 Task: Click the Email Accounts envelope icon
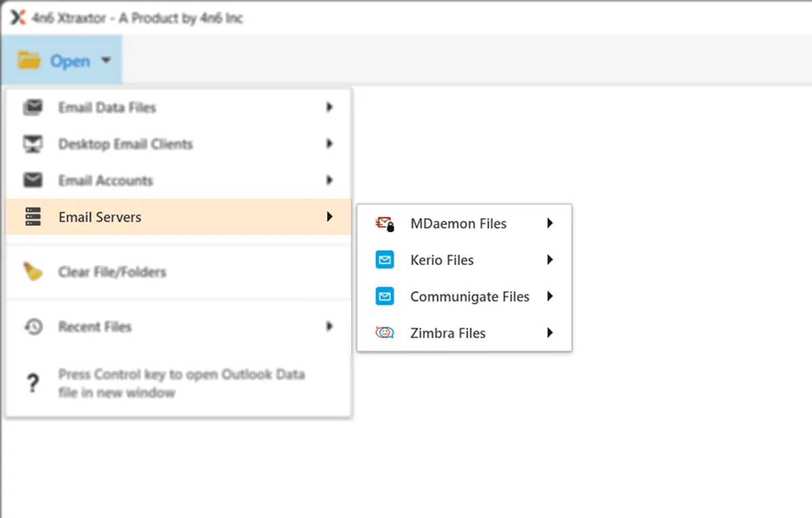coord(32,181)
